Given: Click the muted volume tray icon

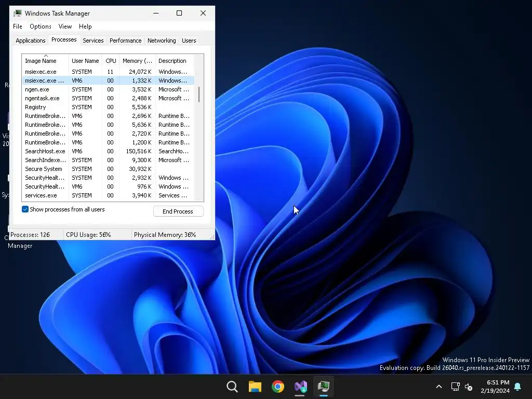Looking at the screenshot, I should 469,387.
